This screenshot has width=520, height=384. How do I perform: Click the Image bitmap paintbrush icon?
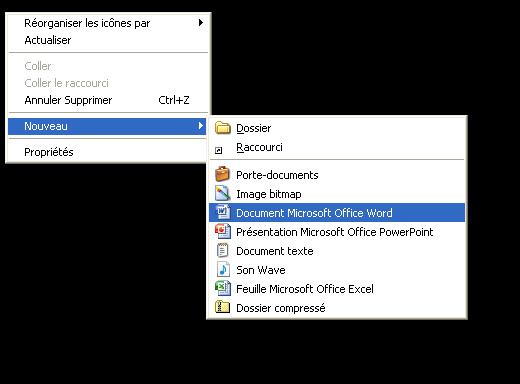[223, 193]
